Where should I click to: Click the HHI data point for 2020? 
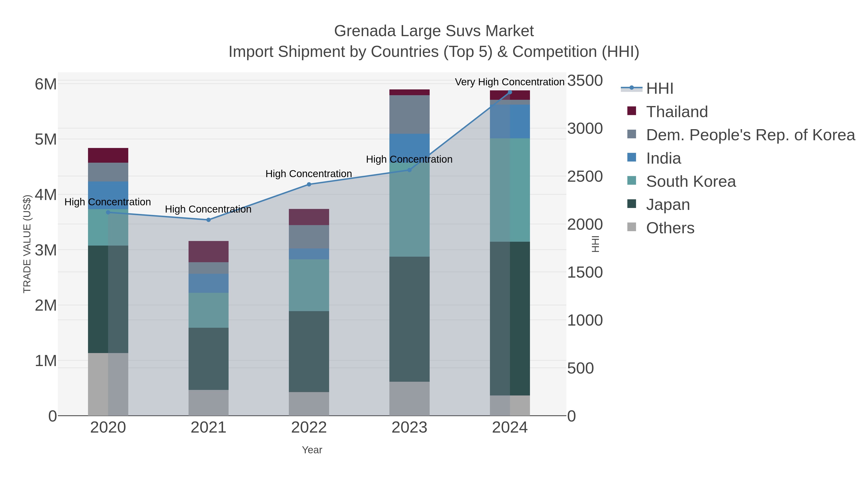(x=108, y=213)
